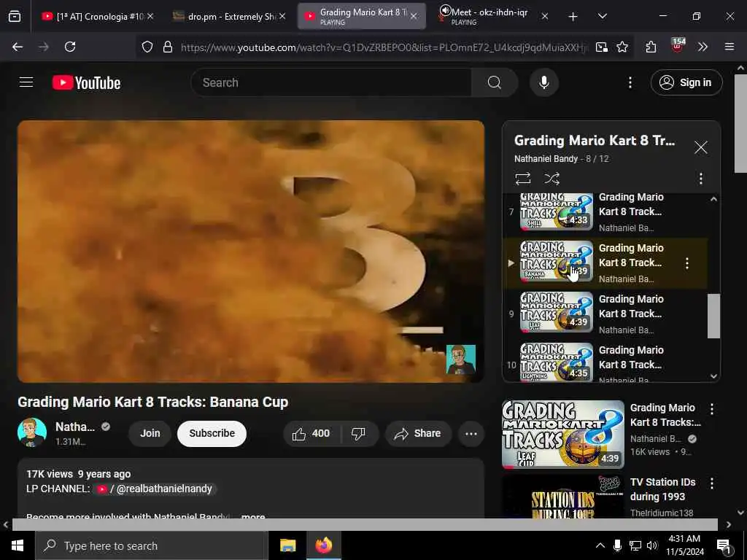747x560 pixels.
Task: Mute the Meet tab audio icon
Action: (445, 10)
